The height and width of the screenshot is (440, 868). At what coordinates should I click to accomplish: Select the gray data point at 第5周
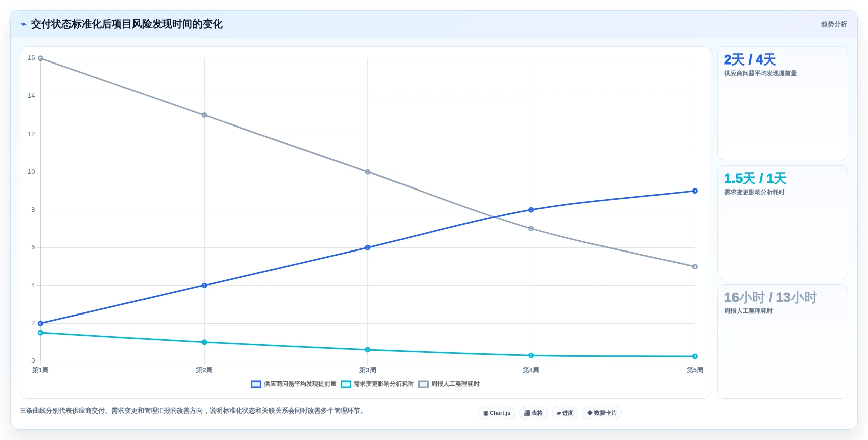(x=695, y=267)
